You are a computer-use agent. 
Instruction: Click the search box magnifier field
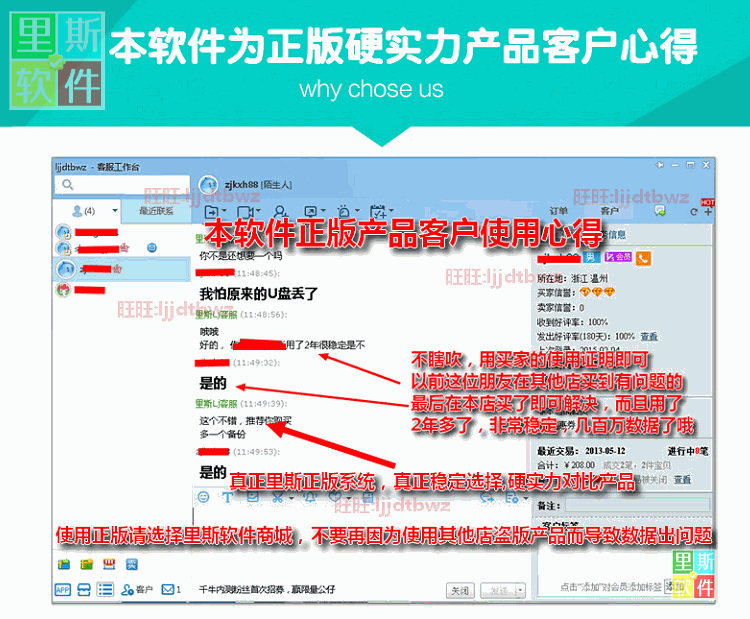coord(121,185)
